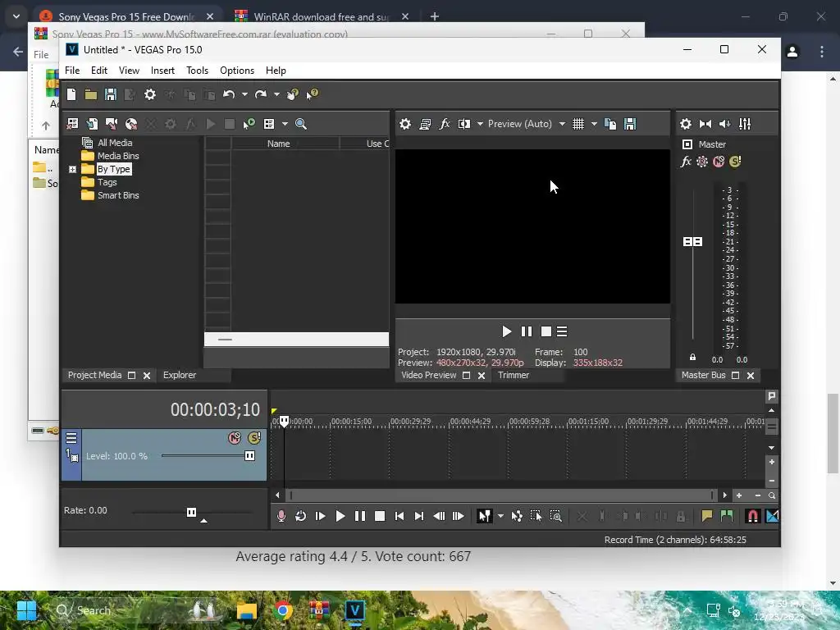
Task: Toggle automatic crossfades button
Action: [773, 516]
